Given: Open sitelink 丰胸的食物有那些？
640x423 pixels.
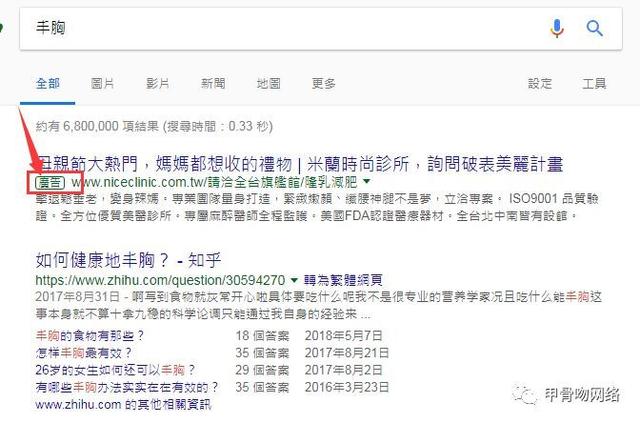Looking at the screenshot, I should pyautogui.click(x=90, y=336).
